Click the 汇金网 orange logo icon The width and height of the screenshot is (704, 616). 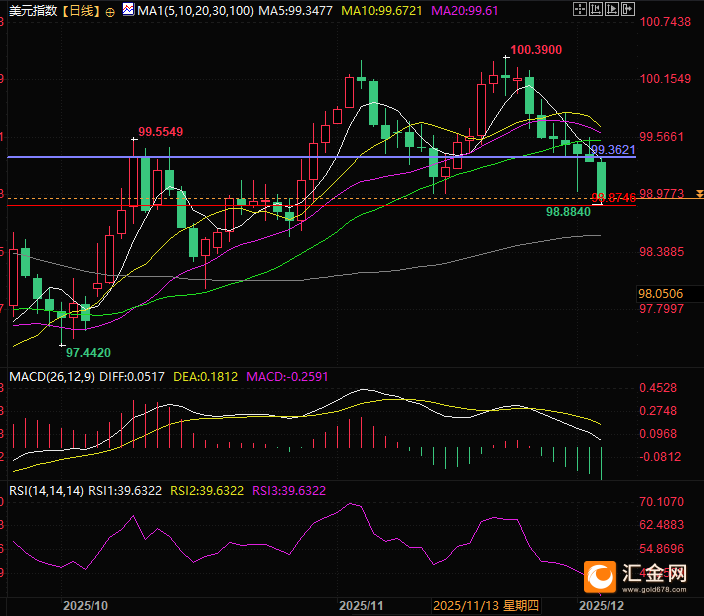(602, 577)
